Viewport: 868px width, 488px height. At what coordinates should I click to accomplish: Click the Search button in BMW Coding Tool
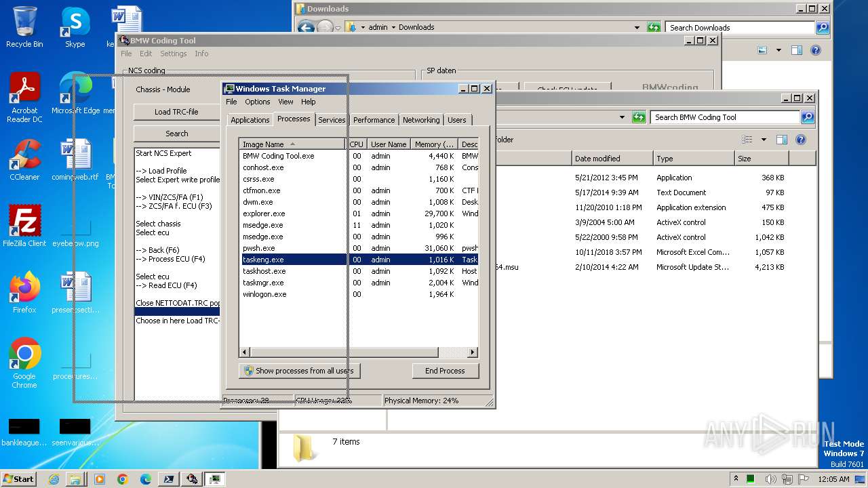point(176,134)
